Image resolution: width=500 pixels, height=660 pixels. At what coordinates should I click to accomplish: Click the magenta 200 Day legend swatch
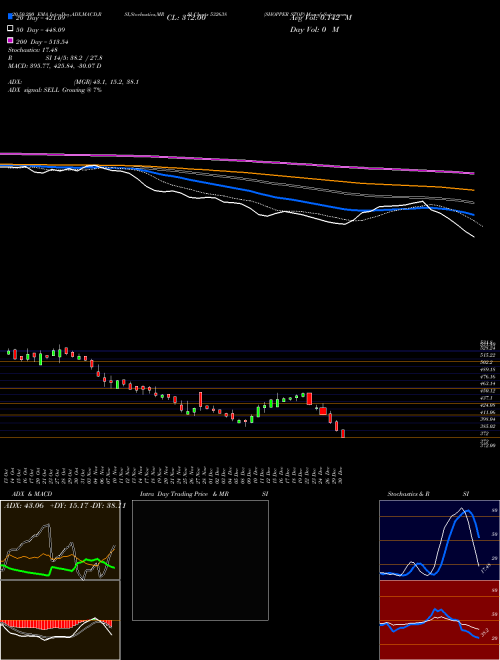(x=11, y=40)
